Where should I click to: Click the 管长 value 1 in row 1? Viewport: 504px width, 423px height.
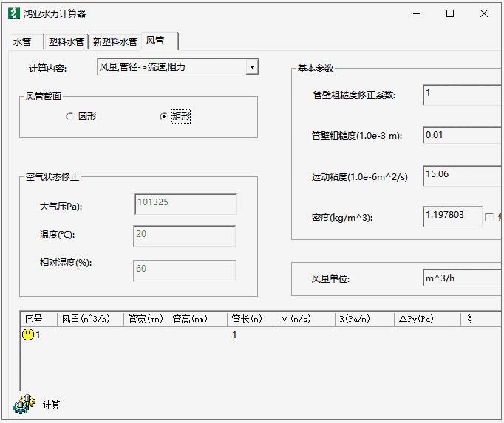click(x=235, y=335)
